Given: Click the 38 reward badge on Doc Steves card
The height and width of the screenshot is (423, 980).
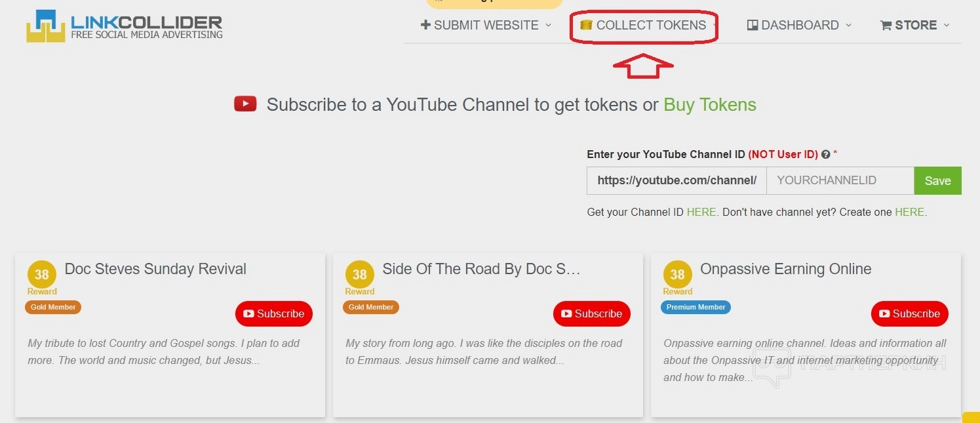Looking at the screenshot, I should point(42,275).
